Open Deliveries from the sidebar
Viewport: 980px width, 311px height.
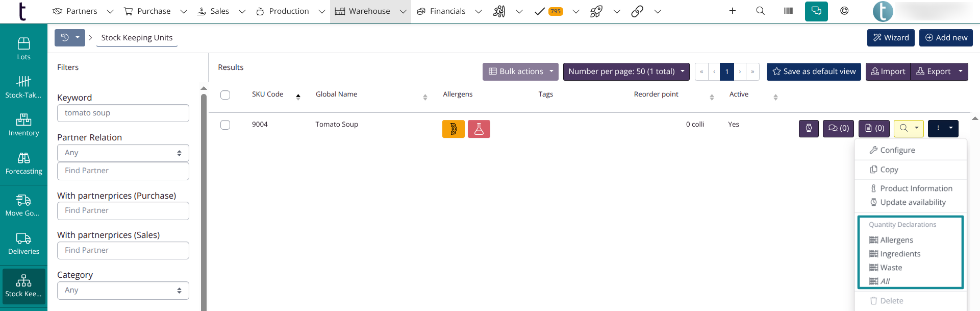click(x=23, y=244)
